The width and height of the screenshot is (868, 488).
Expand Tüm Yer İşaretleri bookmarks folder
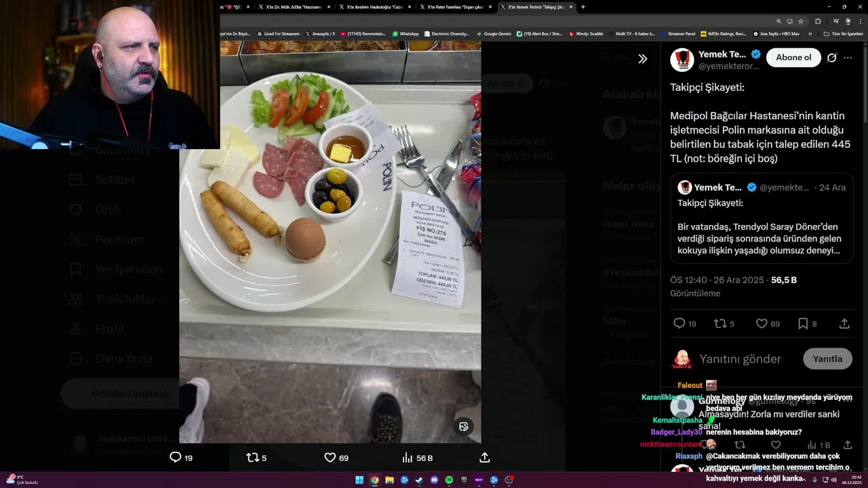coord(843,34)
